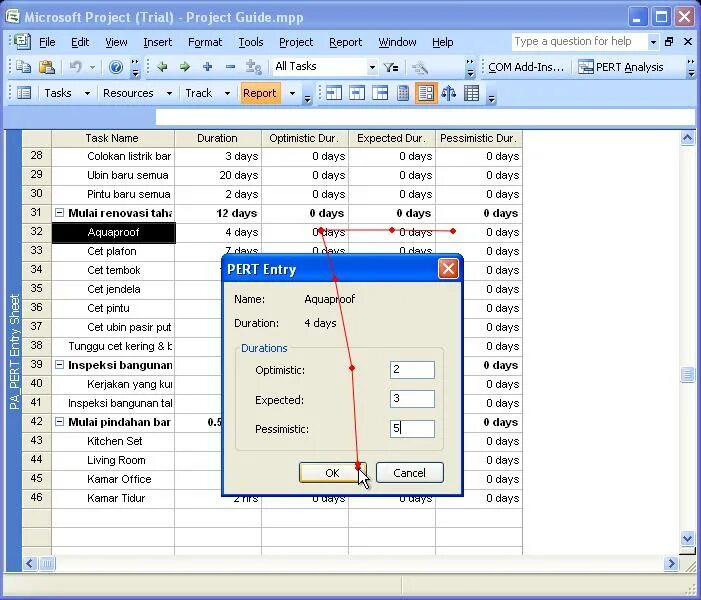Click the PERT Entry Sheet grid icon
Image resolution: width=701 pixels, height=600 pixels.
pyautogui.click(x=472, y=93)
